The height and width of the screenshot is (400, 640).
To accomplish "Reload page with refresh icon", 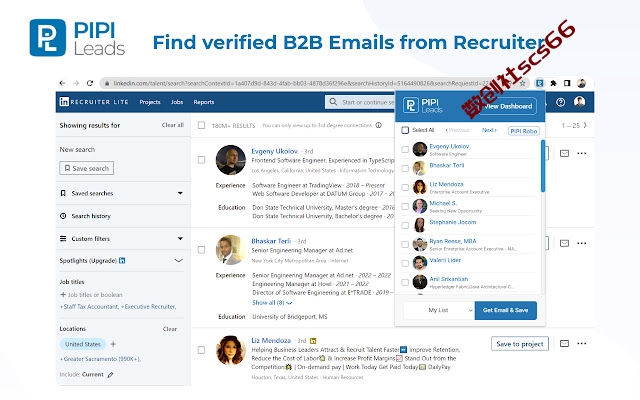I will tap(90, 83).
